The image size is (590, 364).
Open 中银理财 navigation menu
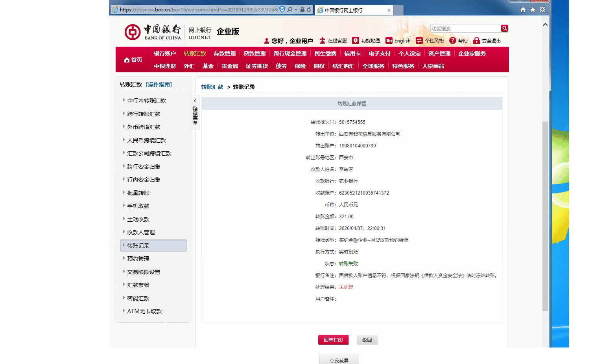click(165, 66)
